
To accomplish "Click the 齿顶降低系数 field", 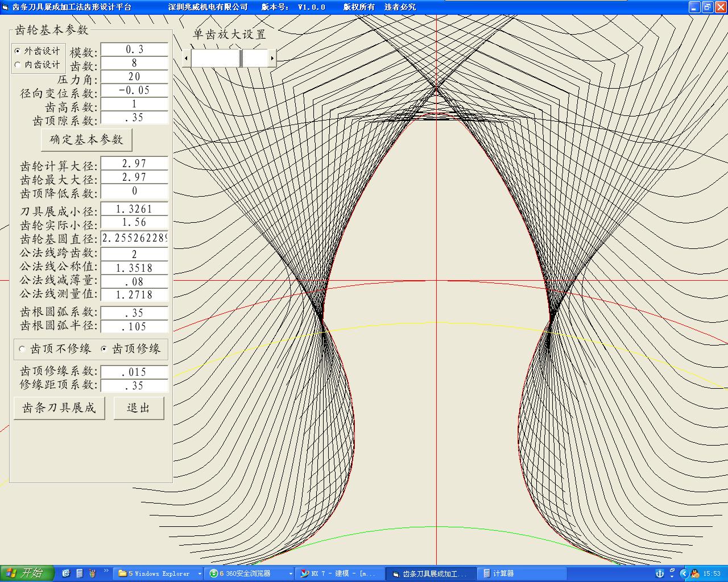I will (134, 191).
